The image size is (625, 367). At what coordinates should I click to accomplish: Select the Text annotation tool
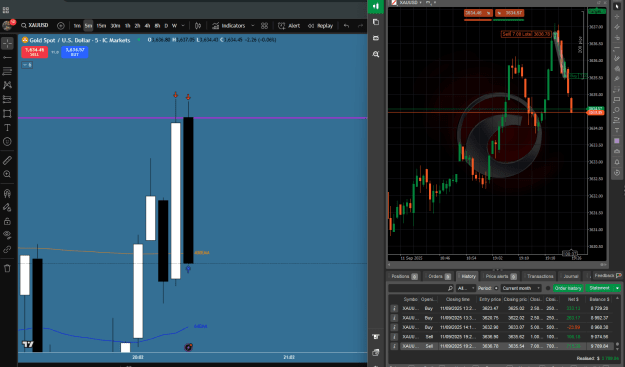pyautogui.click(x=7, y=128)
